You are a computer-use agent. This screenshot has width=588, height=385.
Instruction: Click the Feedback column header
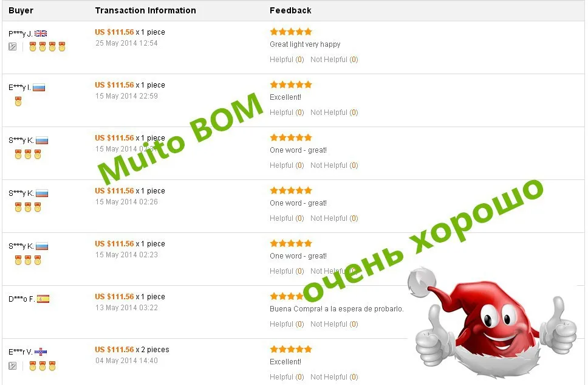(x=290, y=10)
